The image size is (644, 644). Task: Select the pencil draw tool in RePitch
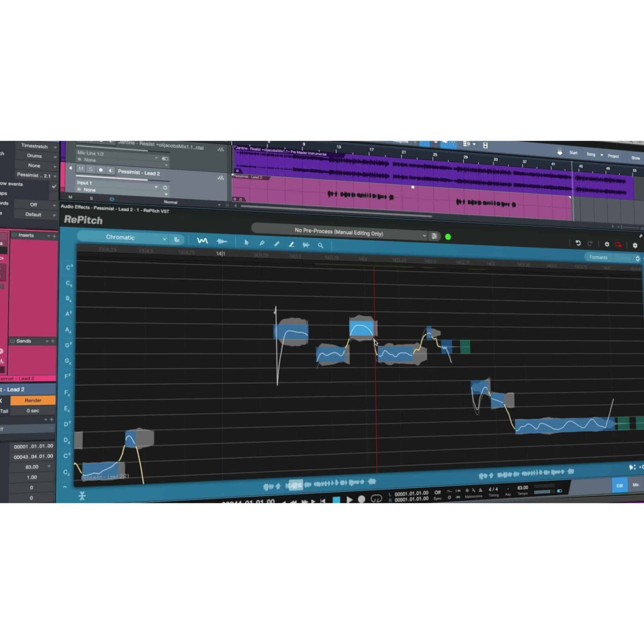[x=277, y=244]
